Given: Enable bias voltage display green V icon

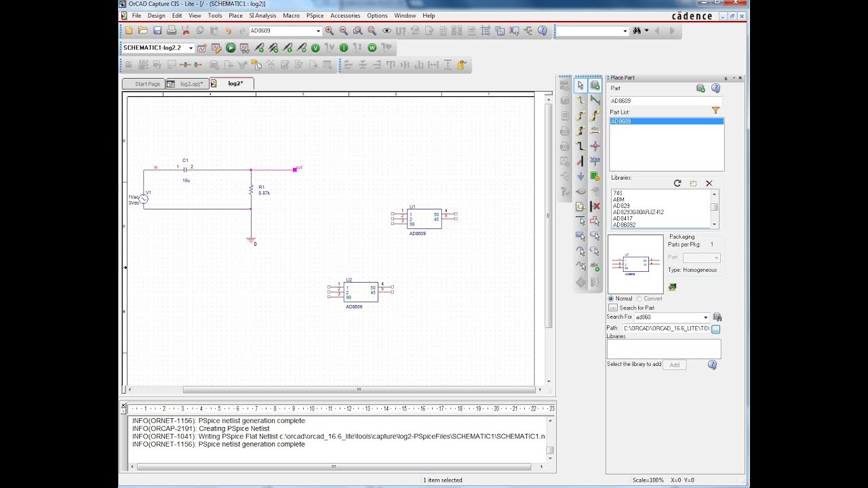Looking at the screenshot, I should 315,48.
